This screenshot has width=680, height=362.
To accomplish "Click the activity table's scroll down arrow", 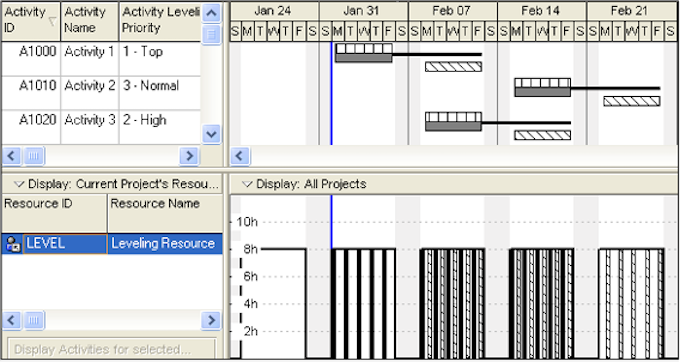I will click(x=211, y=134).
